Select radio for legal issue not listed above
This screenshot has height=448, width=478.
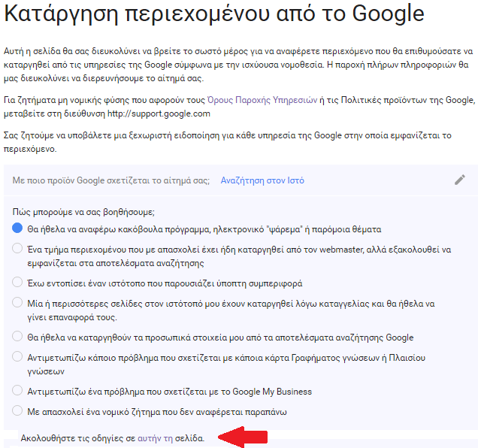pyautogui.click(x=17, y=411)
